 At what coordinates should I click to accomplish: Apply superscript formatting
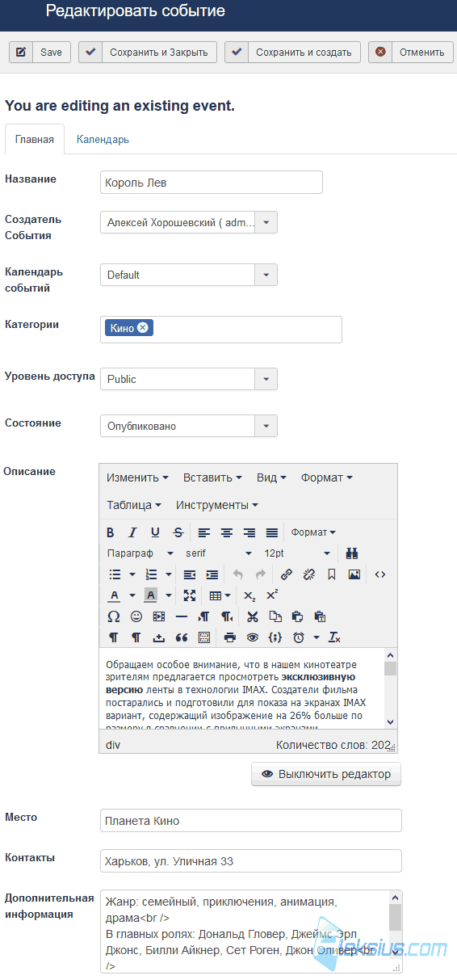coord(272,595)
